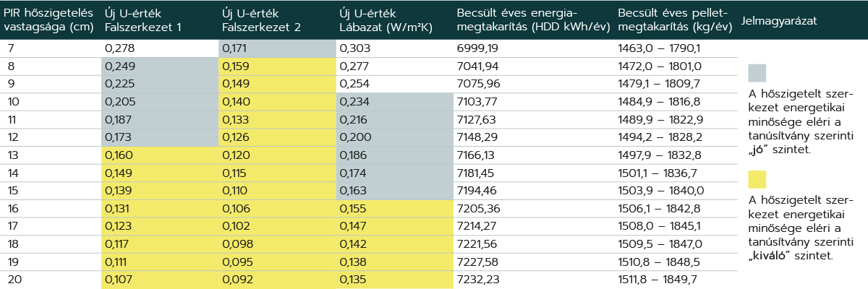Click the pellet savings range 1463,0 – 1790,1

click(x=659, y=49)
